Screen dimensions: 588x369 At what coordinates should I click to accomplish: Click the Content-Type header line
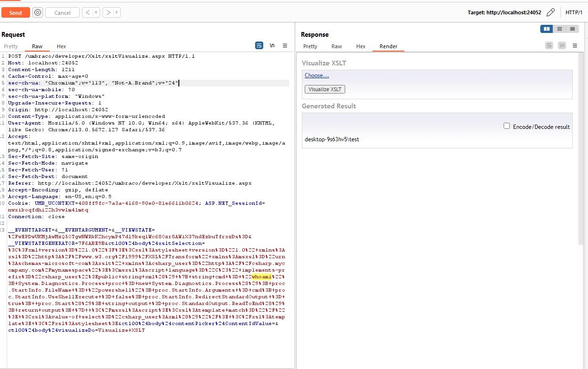click(x=87, y=116)
